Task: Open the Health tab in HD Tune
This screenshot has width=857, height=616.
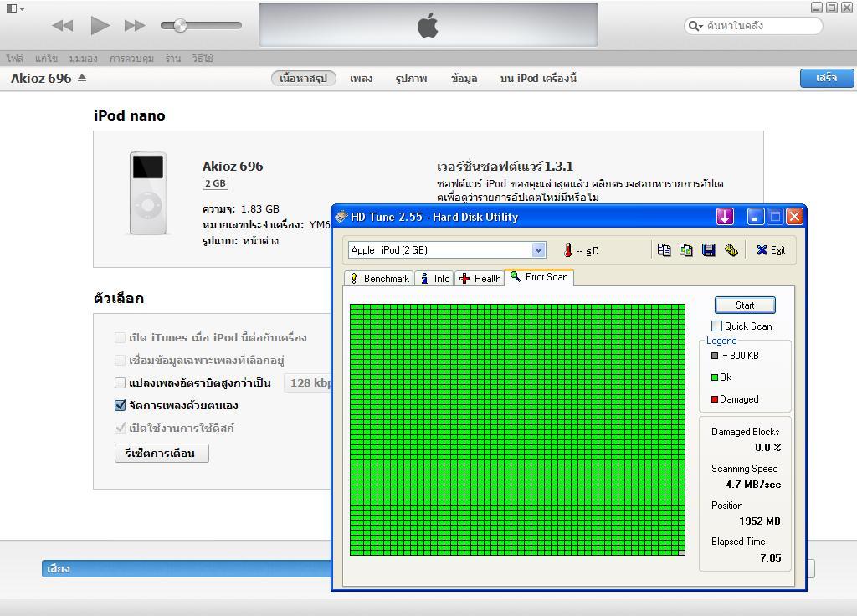Action: (x=480, y=278)
